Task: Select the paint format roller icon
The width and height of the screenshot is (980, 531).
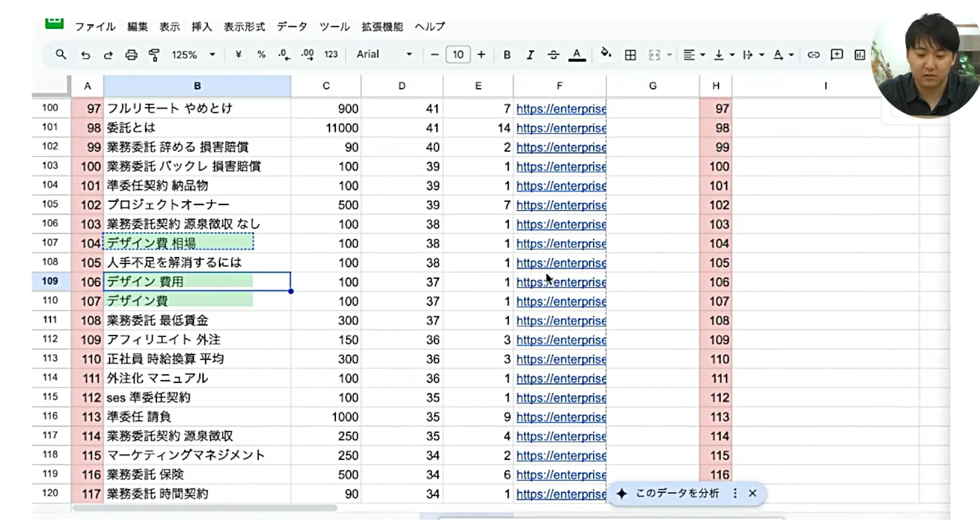Action: tap(154, 55)
